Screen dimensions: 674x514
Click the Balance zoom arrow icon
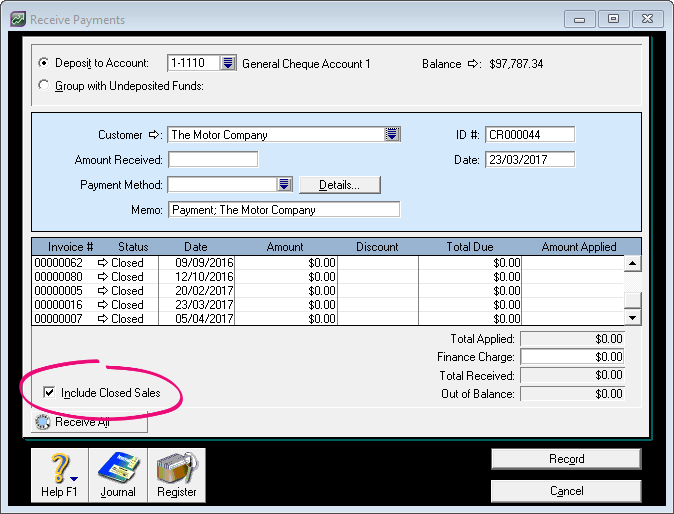click(x=474, y=64)
